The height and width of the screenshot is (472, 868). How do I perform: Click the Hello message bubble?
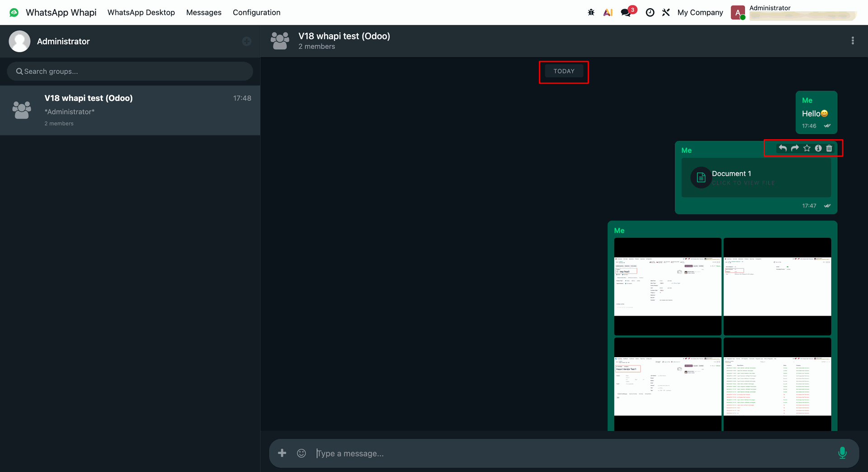tap(816, 113)
